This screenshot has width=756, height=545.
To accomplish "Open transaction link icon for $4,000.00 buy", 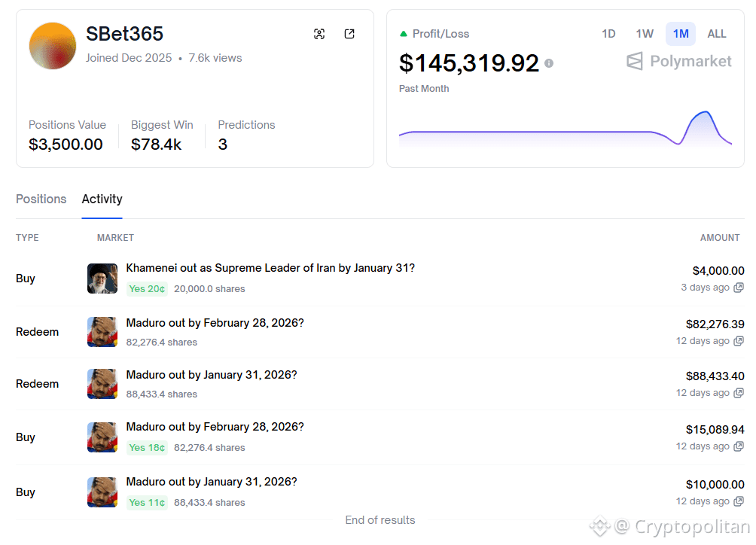I will (x=739, y=288).
